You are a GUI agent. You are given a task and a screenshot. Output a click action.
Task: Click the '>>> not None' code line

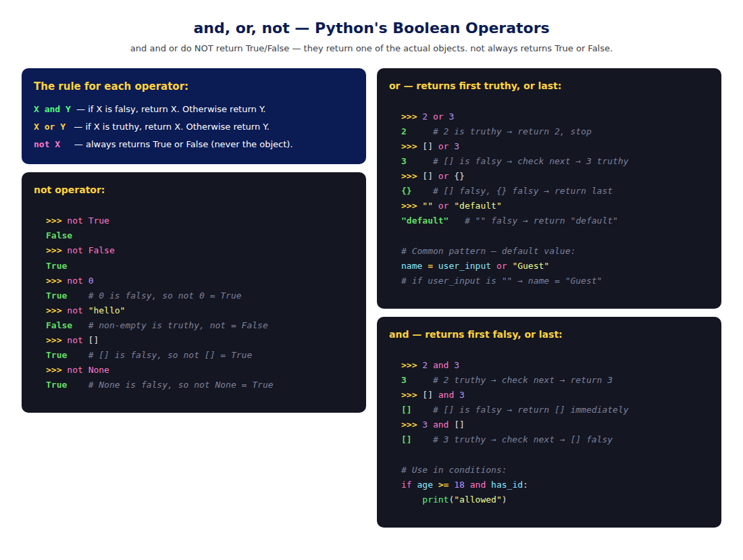tap(78, 370)
